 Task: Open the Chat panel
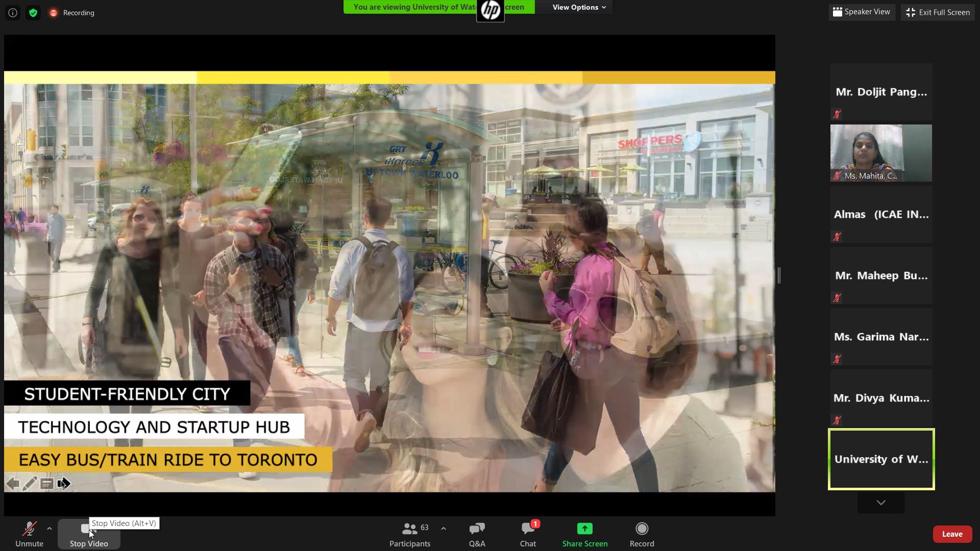point(528,534)
